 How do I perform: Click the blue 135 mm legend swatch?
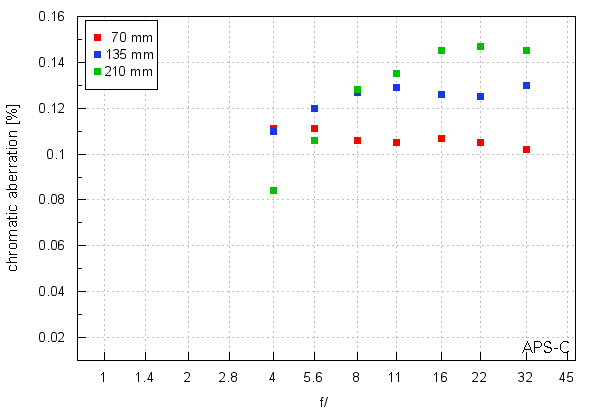pos(97,54)
